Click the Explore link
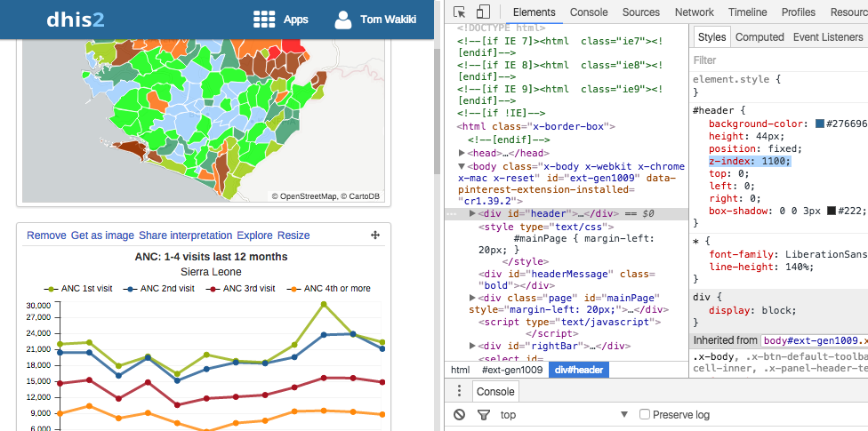Viewport: 868px width, 431px height. click(x=254, y=235)
